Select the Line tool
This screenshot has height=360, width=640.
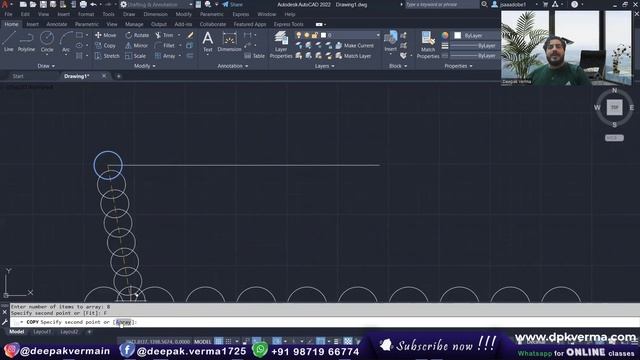coord(9,42)
